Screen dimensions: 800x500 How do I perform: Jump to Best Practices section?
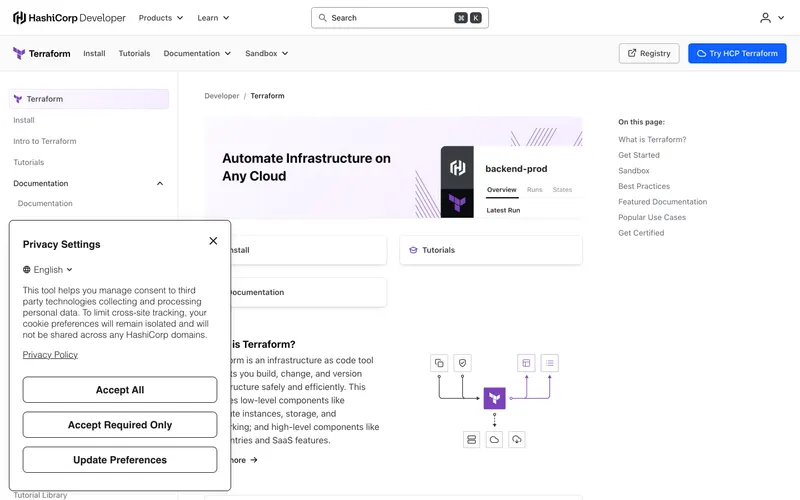tap(644, 186)
